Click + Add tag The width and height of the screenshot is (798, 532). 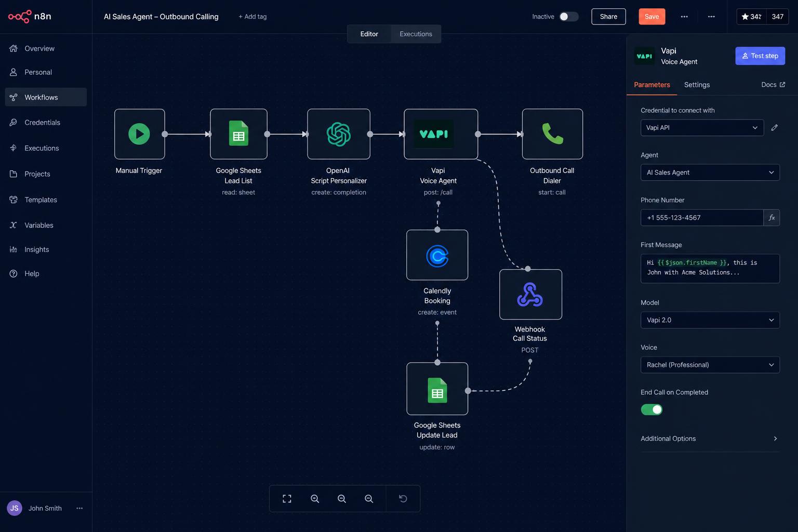(252, 17)
